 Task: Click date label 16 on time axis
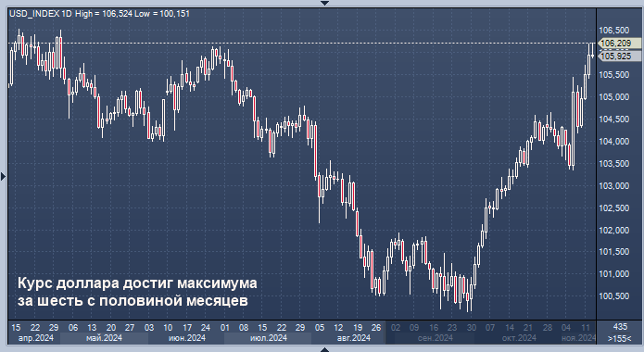pyautogui.click(x=434, y=327)
